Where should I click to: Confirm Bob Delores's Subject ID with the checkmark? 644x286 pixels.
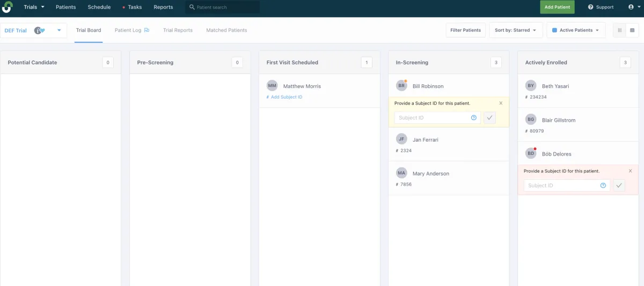[x=619, y=186]
